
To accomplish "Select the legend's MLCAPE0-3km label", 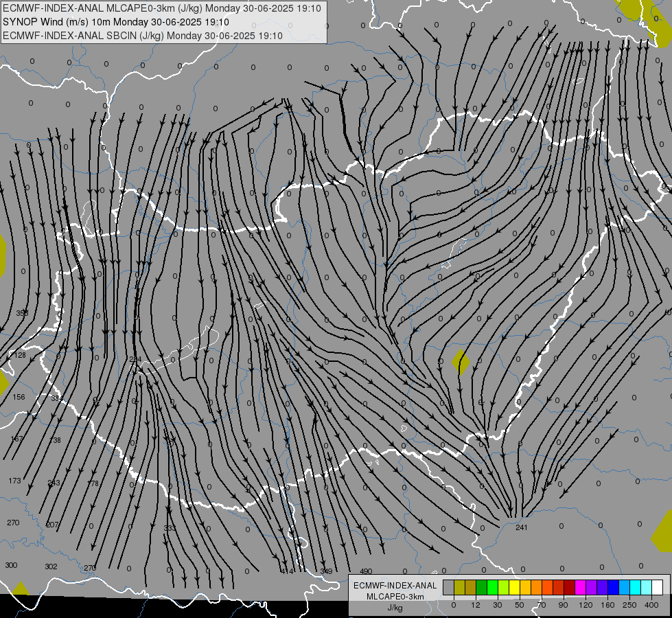I will click(x=395, y=597).
